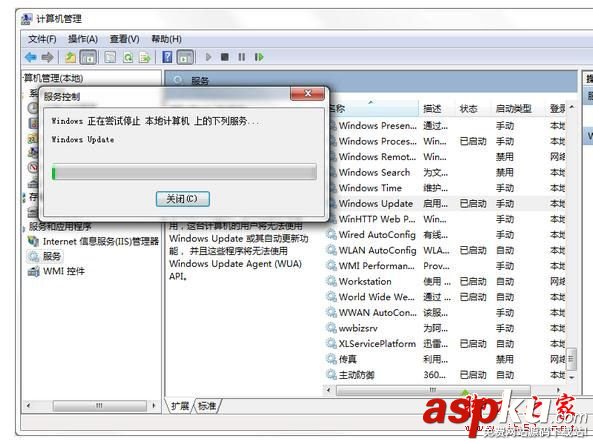Viewport: 593px width, 444px height.
Task: Pause service with the pause button
Action: pyautogui.click(x=242, y=57)
